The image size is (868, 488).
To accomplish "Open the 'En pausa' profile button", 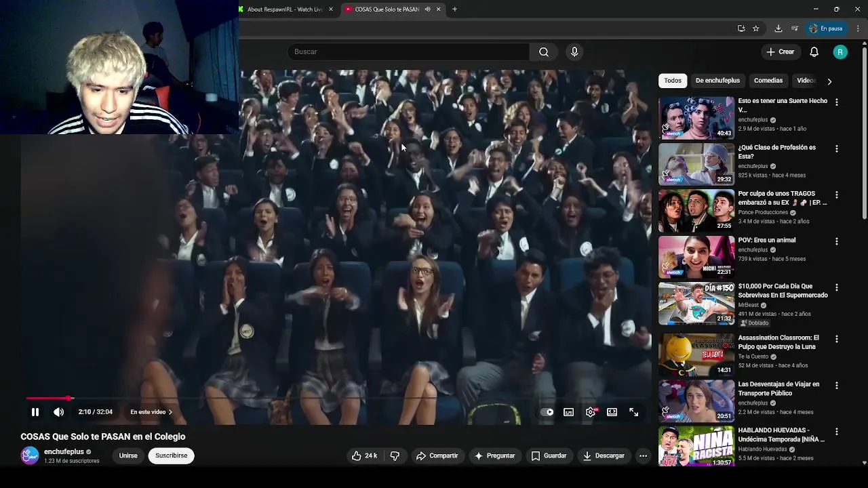I will 827,28.
